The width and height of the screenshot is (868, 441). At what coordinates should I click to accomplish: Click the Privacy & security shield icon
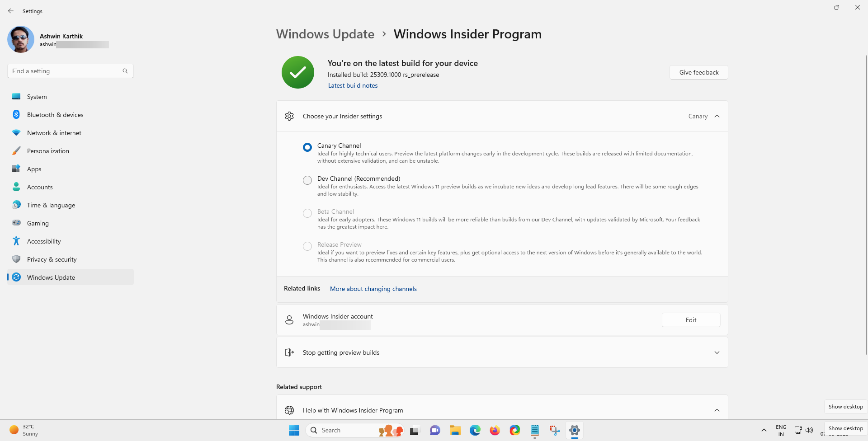tap(16, 259)
